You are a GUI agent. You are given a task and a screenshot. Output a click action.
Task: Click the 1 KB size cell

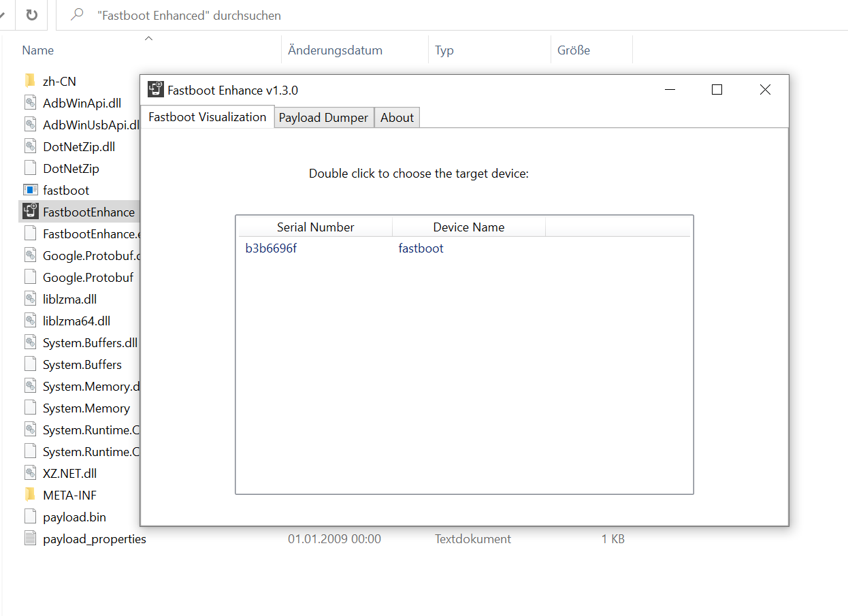613,539
